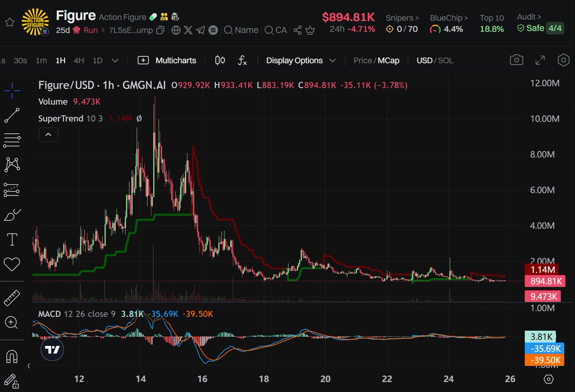Open Multicharts view
The width and height of the screenshot is (575, 392).
coord(167,60)
